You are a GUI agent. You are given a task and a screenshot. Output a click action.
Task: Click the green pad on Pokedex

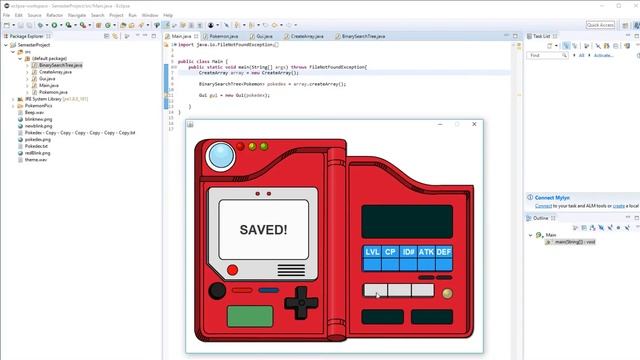[x=250, y=316]
